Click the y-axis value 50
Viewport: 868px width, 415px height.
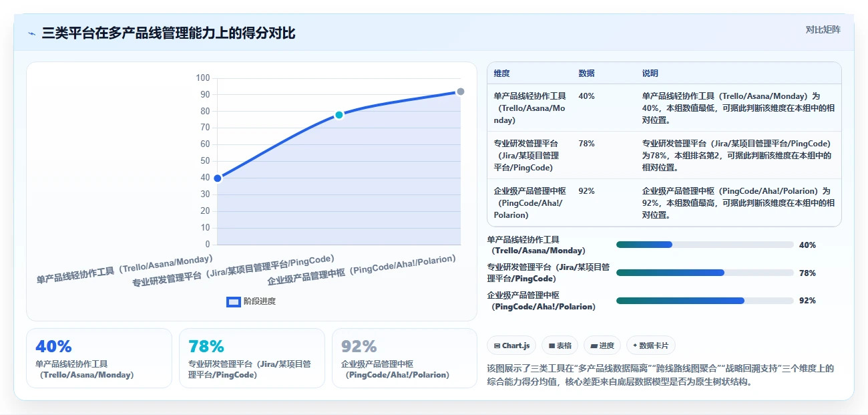205,161
